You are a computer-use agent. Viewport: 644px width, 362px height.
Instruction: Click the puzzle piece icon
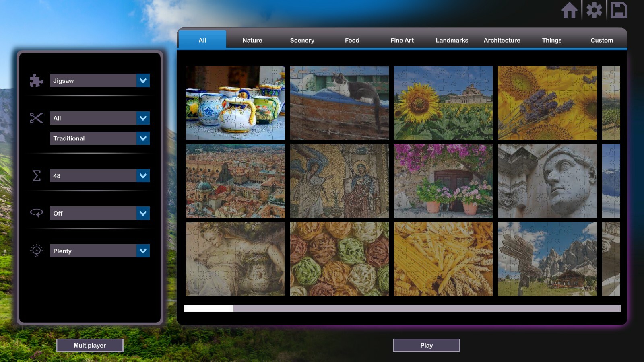(36, 80)
